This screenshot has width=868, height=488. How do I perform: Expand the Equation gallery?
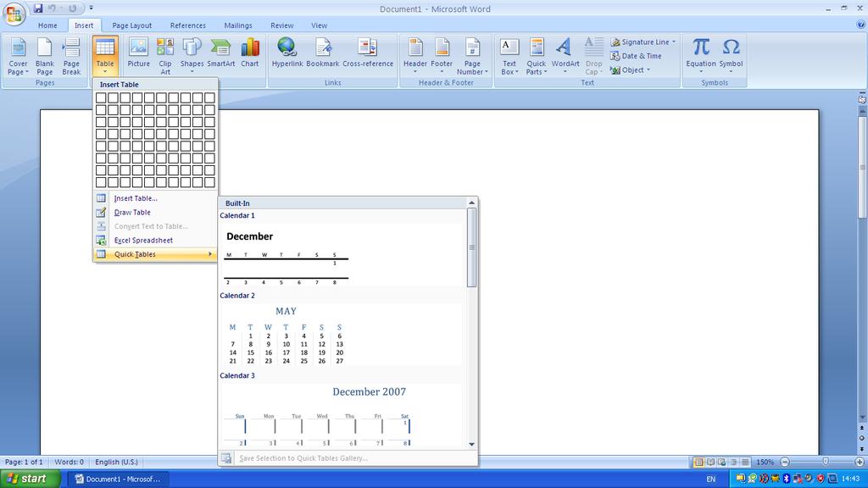(x=701, y=57)
